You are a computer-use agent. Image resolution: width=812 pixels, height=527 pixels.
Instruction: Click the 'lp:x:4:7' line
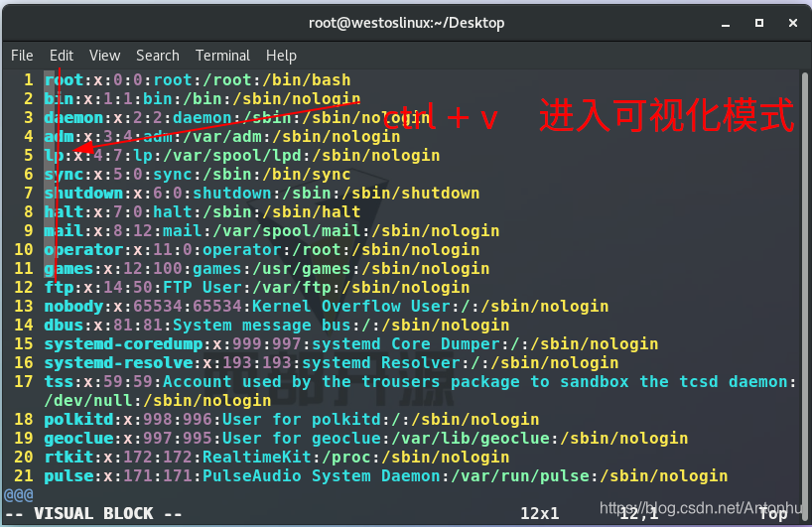tap(242, 155)
